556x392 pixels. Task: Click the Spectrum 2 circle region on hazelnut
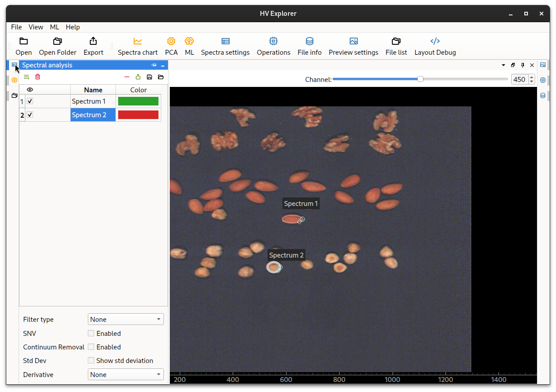[273, 267]
